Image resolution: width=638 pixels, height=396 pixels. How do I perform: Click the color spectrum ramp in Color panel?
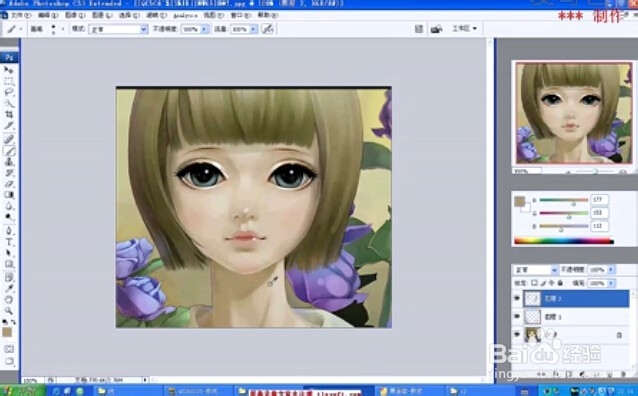564,241
